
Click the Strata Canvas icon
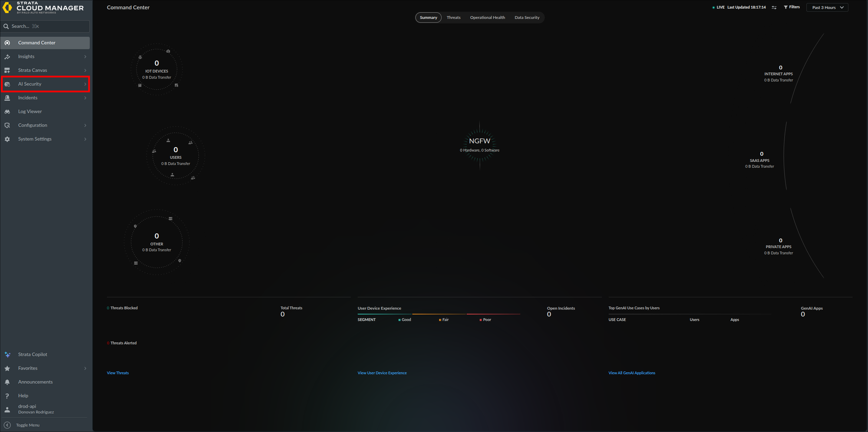(x=7, y=70)
